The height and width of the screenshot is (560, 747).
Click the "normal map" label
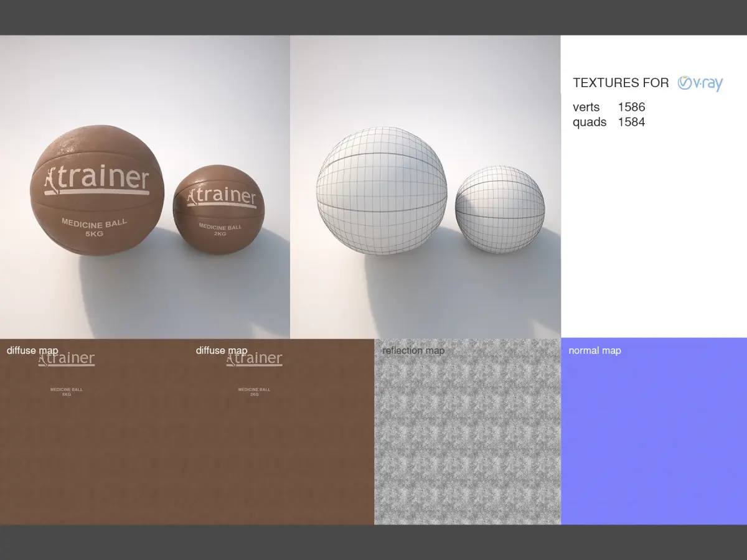click(x=594, y=350)
